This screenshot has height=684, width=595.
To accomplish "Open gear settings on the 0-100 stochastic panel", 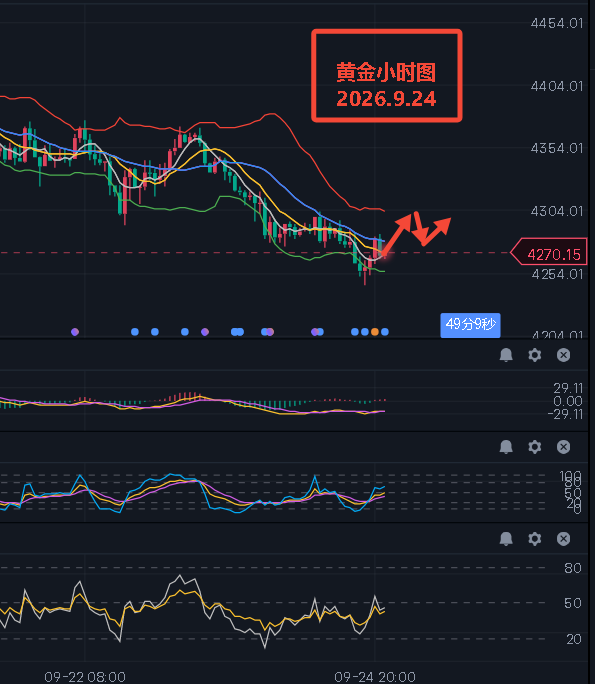I will [535, 447].
